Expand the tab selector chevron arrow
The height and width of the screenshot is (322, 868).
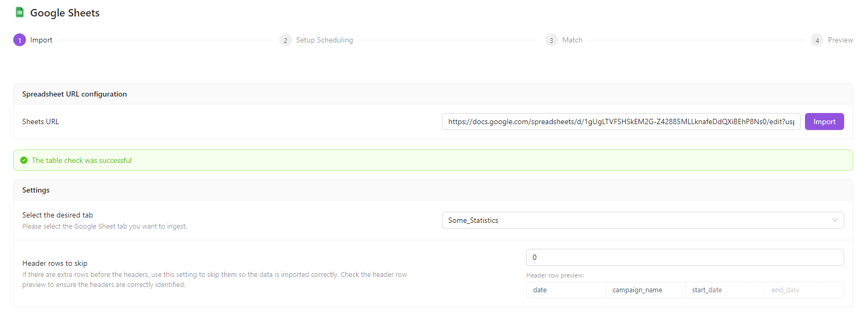coord(835,220)
